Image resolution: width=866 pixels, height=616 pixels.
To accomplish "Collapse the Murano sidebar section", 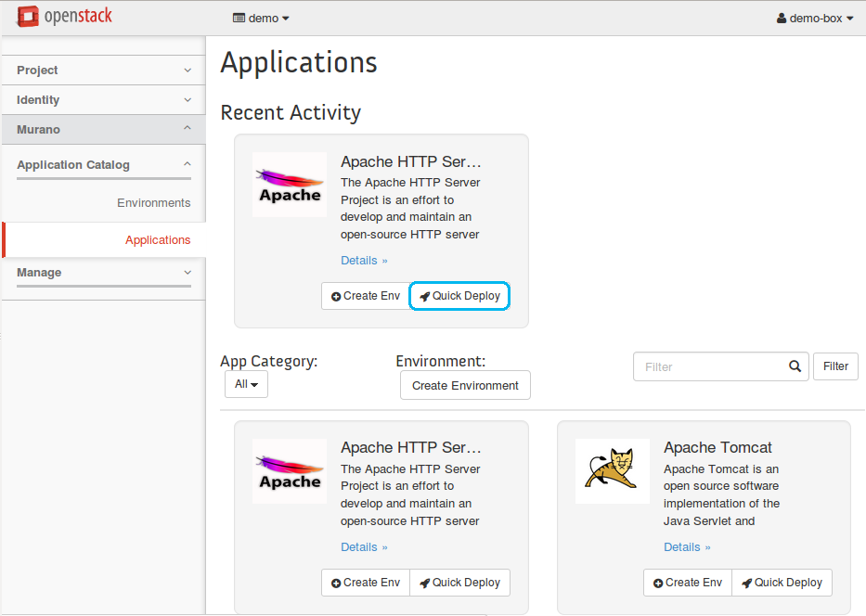I will [x=103, y=130].
